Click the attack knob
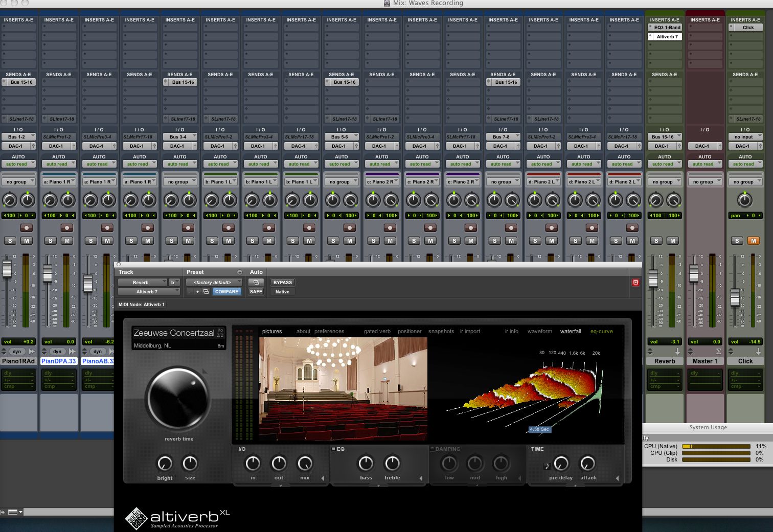Screen dimensions: 773x532 [x=588, y=463]
